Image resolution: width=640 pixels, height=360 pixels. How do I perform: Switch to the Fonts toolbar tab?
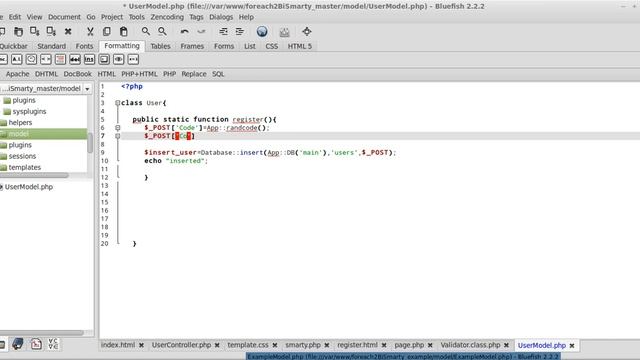click(84, 46)
